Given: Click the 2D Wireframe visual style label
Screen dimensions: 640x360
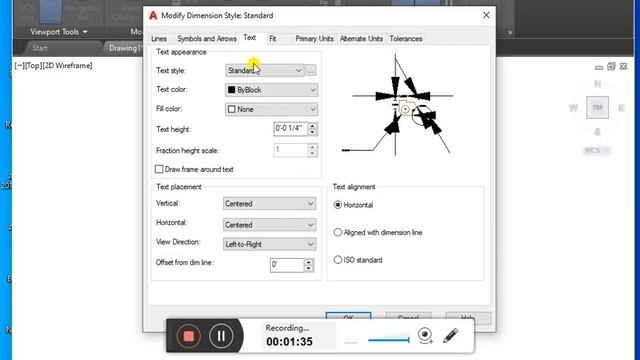Looking at the screenshot, I should click(67, 66).
